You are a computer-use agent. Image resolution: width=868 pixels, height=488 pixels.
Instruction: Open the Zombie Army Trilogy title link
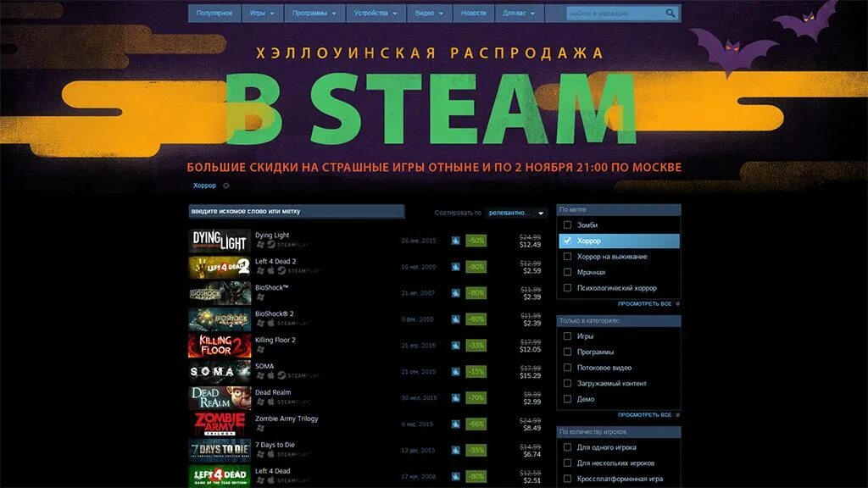click(x=287, y=419)
